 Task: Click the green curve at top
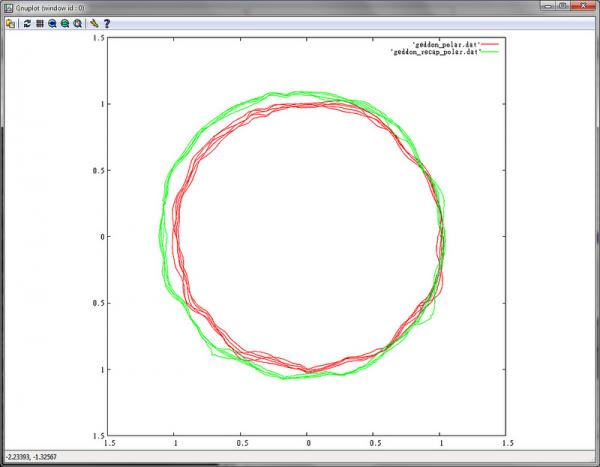(302, 92)
